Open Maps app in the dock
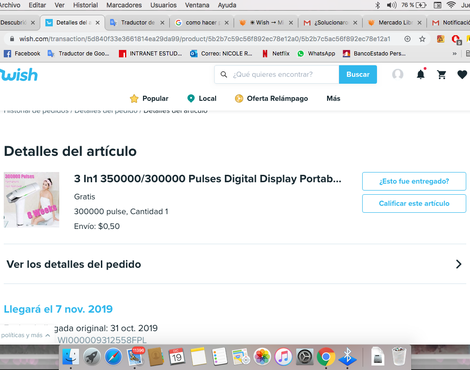470x370 pixels. tap(241, 357)
